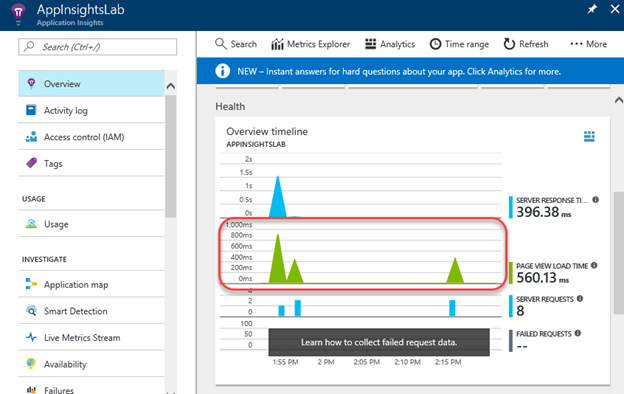Open chart grid view icon in Overview timeline

(x=589, y=136)
